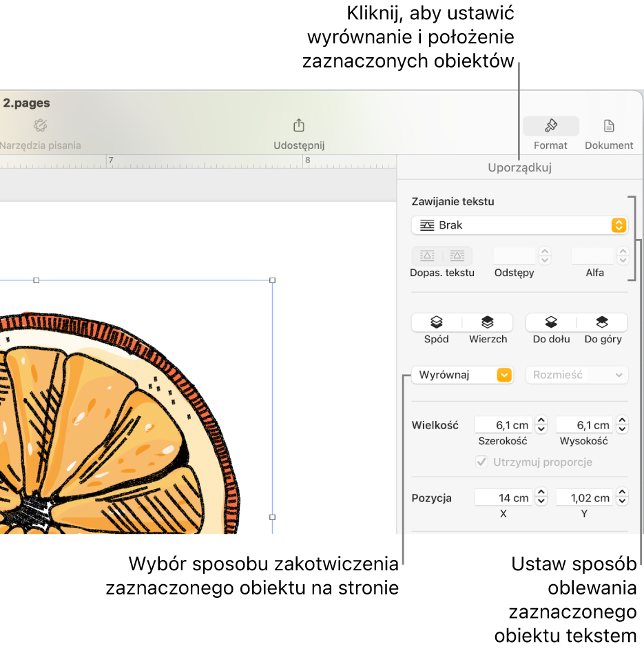Screen dimensions: 644x653
Task: Click the Odstępy spacing input field
Action: pyautogui.click(x=515, y=256)
